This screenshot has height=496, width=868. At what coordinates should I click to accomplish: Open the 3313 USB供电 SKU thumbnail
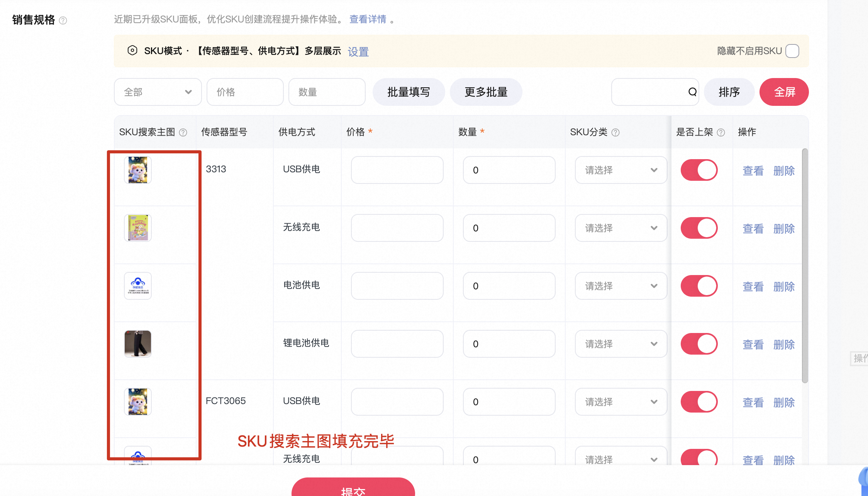[138, 170]
